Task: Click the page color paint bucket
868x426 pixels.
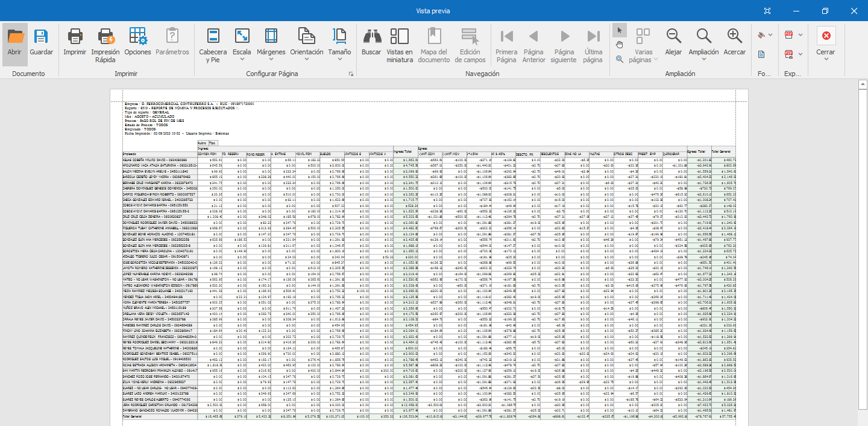Action: click(x=761, y=35)
